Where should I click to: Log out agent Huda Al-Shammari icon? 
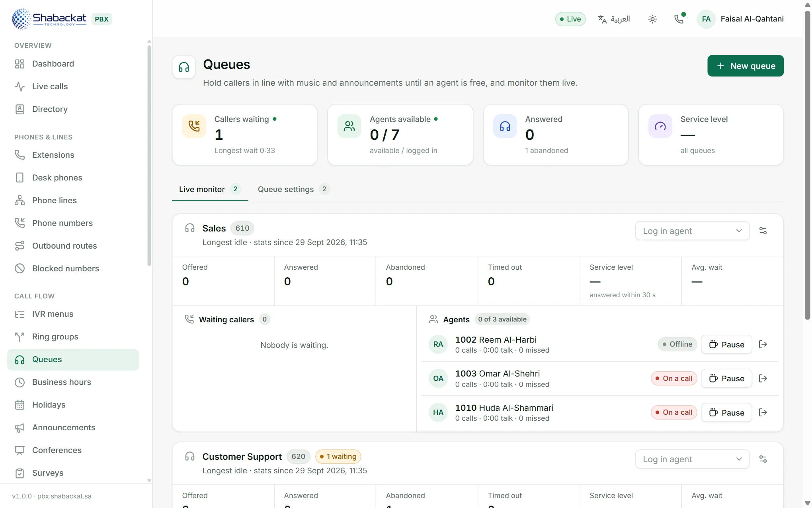click(763, 413)
